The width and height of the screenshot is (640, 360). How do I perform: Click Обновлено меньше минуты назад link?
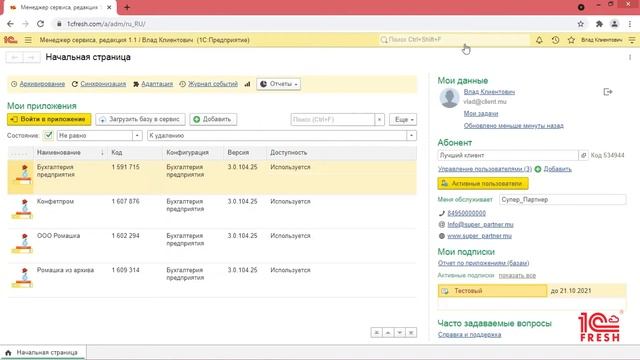tap(513, 126)
